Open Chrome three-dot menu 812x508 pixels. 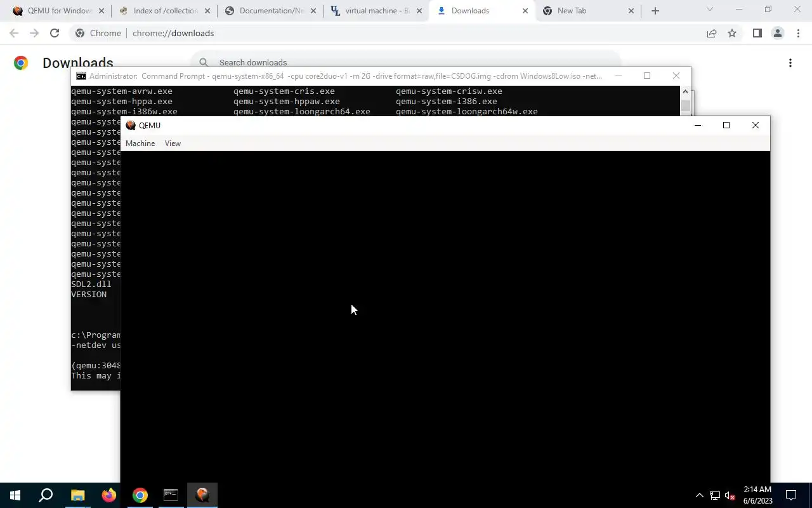tap(797, 33)
